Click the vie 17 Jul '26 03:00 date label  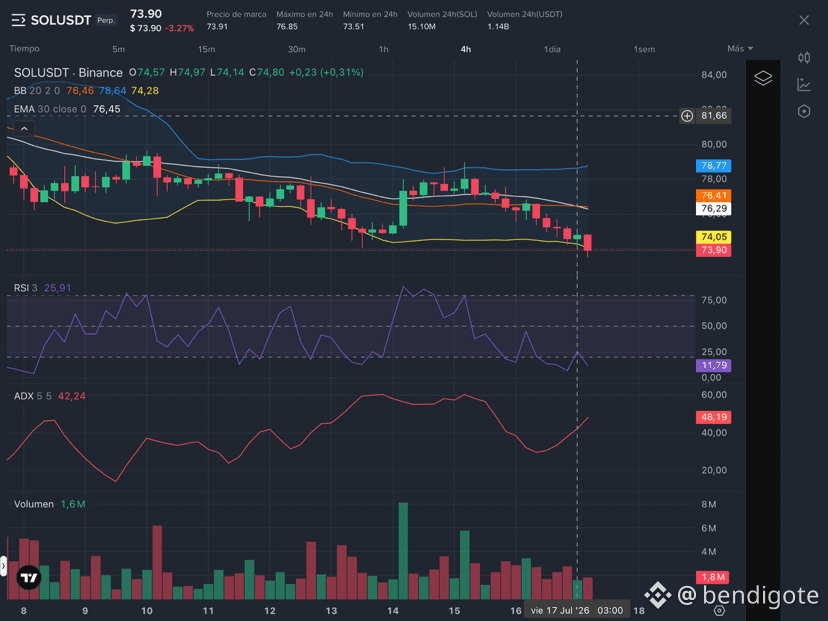click(577, 610)
